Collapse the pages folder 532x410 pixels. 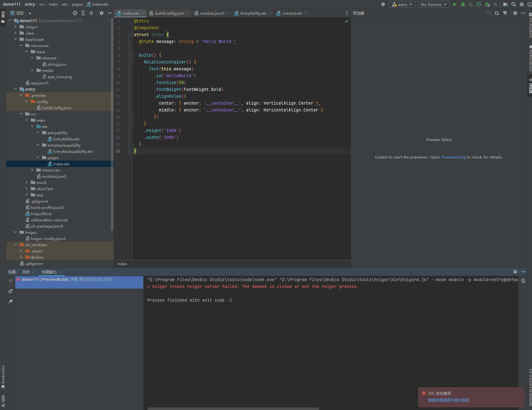tap(38, 158)
